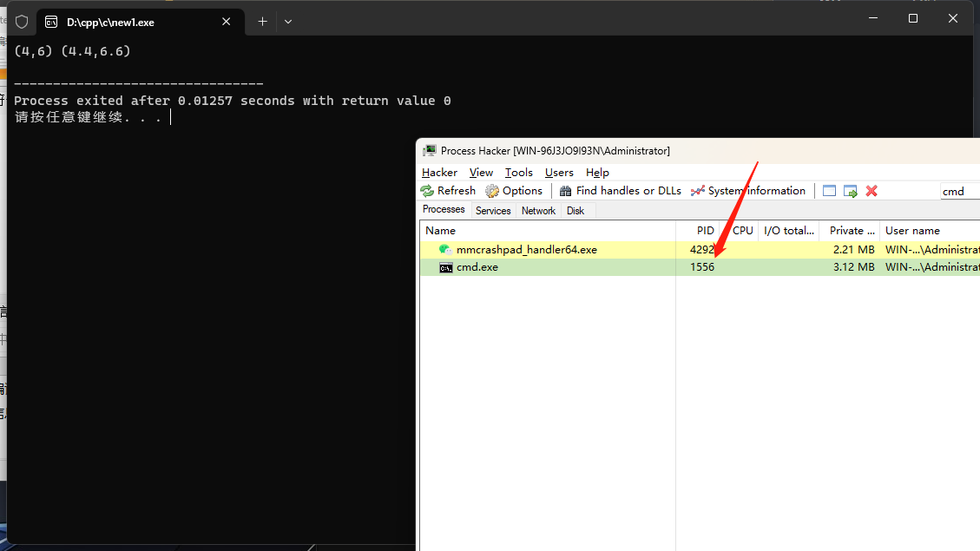
Task: Sort by the CPU column header
Action: tap(739, 231)
